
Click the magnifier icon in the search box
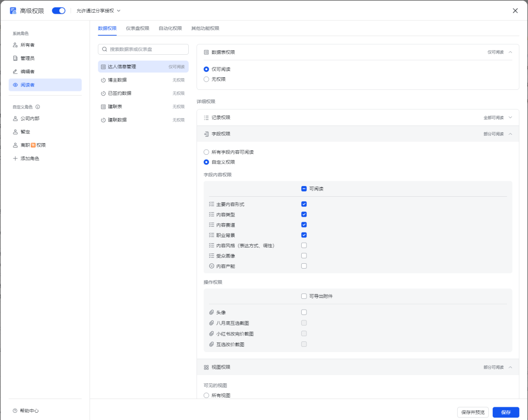click(105, 49)
